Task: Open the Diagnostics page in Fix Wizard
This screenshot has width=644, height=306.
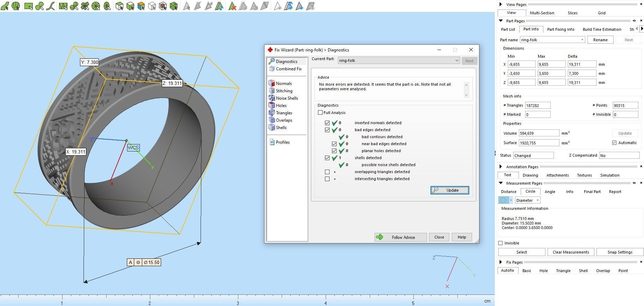Action: click(x=287, y=62)
